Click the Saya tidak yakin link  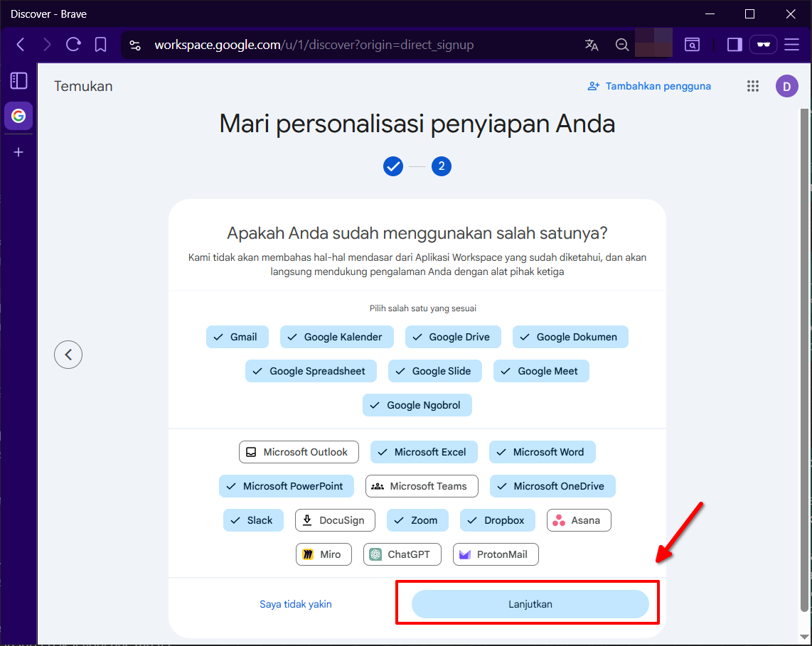296,604
